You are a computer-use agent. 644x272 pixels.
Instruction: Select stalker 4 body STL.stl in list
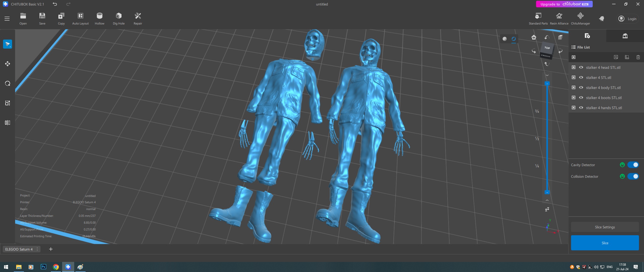pyautogui.click(x=603, y=88)
